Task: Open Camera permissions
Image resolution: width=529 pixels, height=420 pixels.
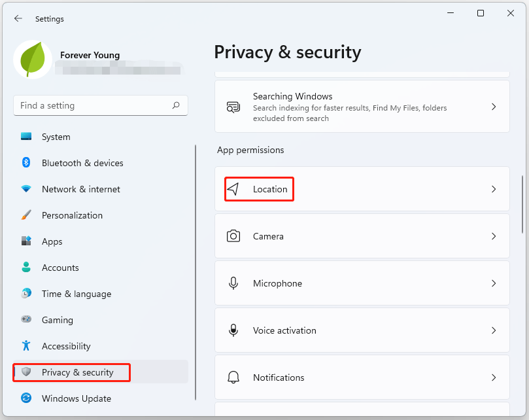Action: click(x=362, y=236)
